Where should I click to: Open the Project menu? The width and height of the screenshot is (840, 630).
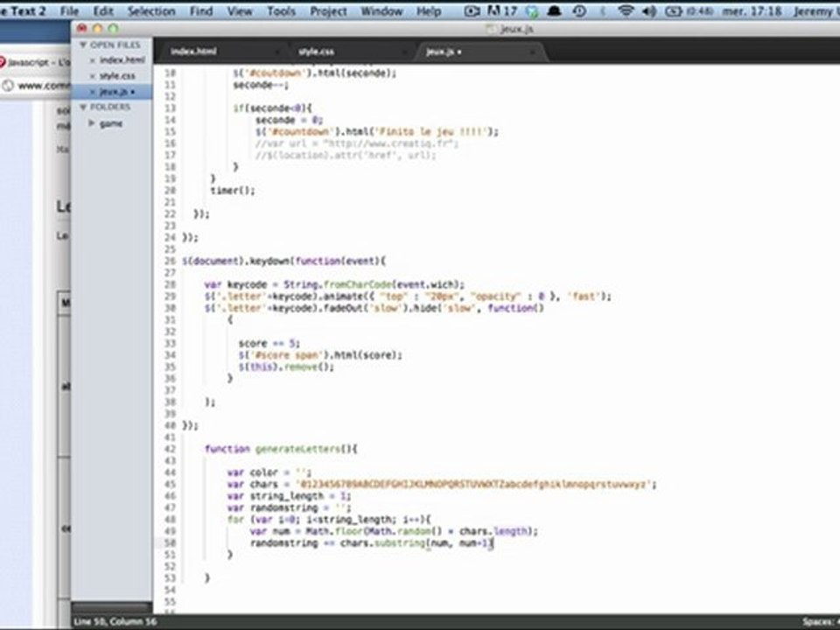point(328,10)
